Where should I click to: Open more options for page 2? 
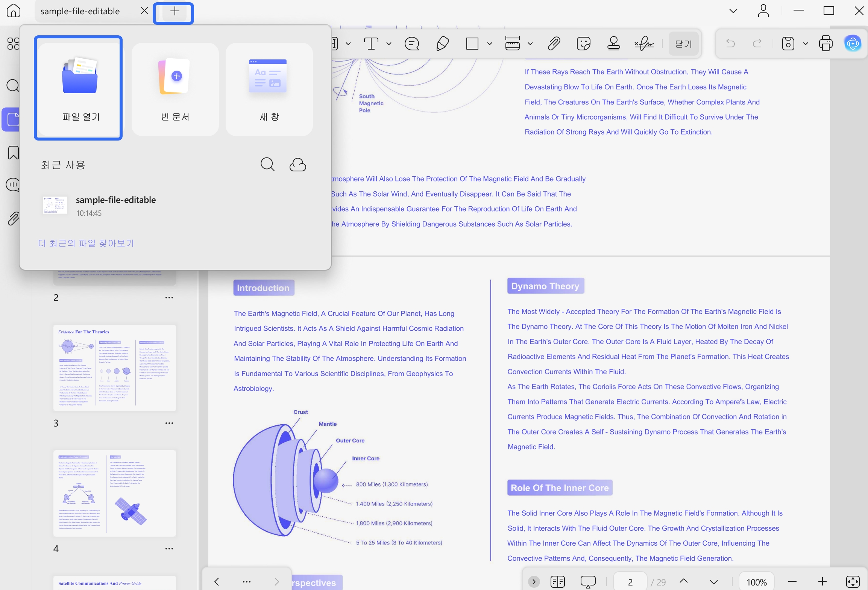click(x=169, y=298)
